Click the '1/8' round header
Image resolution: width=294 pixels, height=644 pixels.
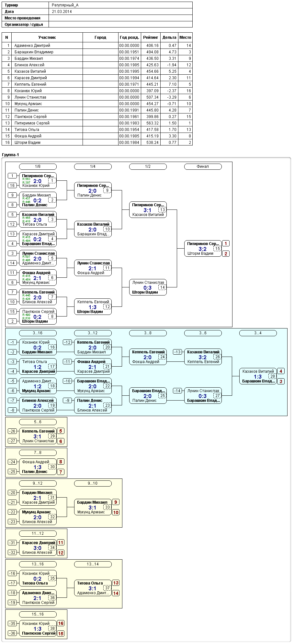coord(38,166)
